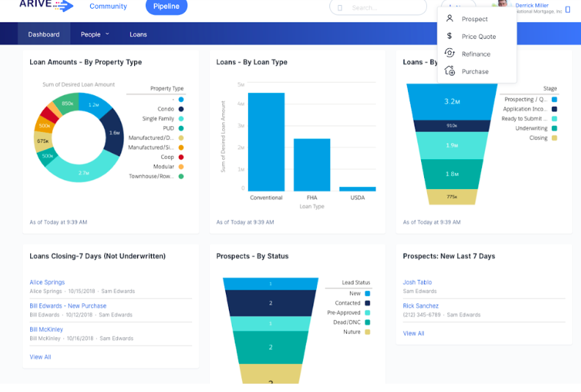Switch to the Community tab

tap(108, 7)
